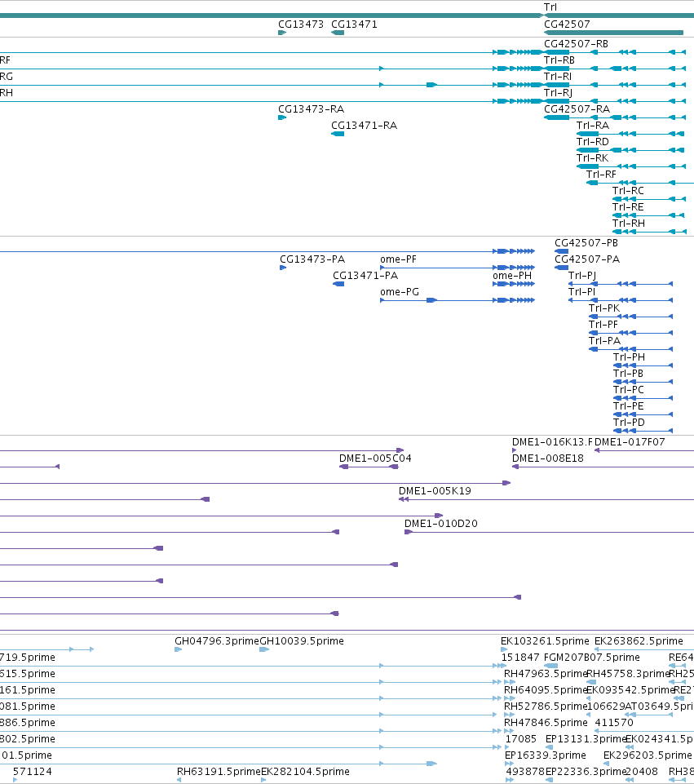The image size is (694, 784).
Task: Select the Trl-RA transcript label
Action: [x=593, y=126]
